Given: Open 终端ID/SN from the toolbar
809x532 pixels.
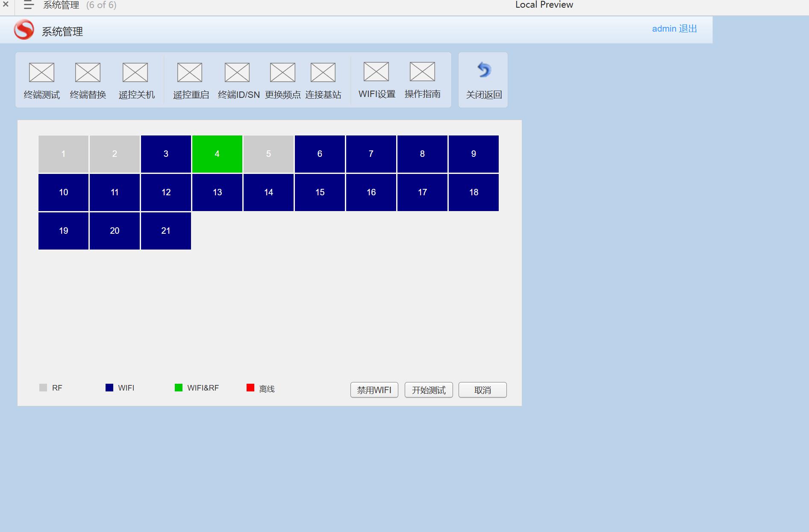Looking at the screenshot, I should [237, 72].
